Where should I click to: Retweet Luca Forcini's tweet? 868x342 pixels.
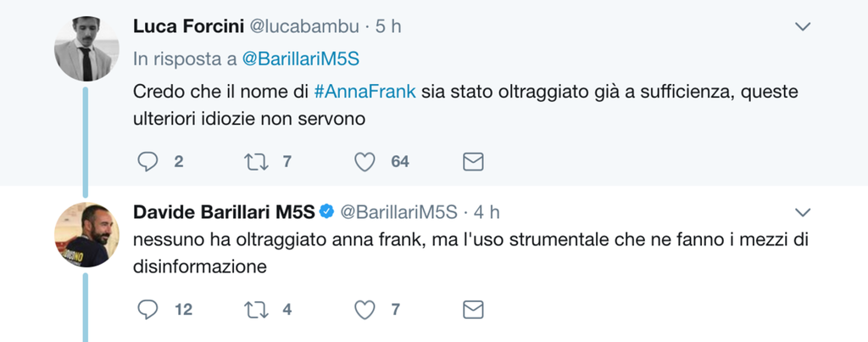254,161
